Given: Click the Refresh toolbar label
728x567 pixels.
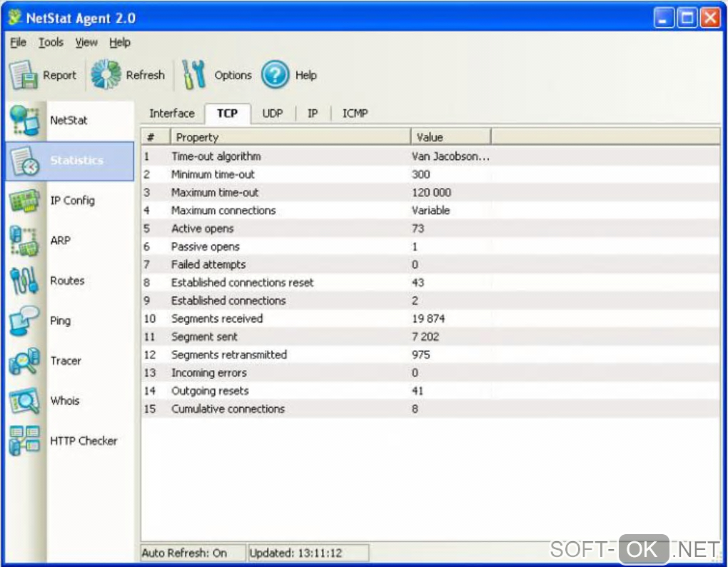Looking at the screenshot, I should coord(146,75).
